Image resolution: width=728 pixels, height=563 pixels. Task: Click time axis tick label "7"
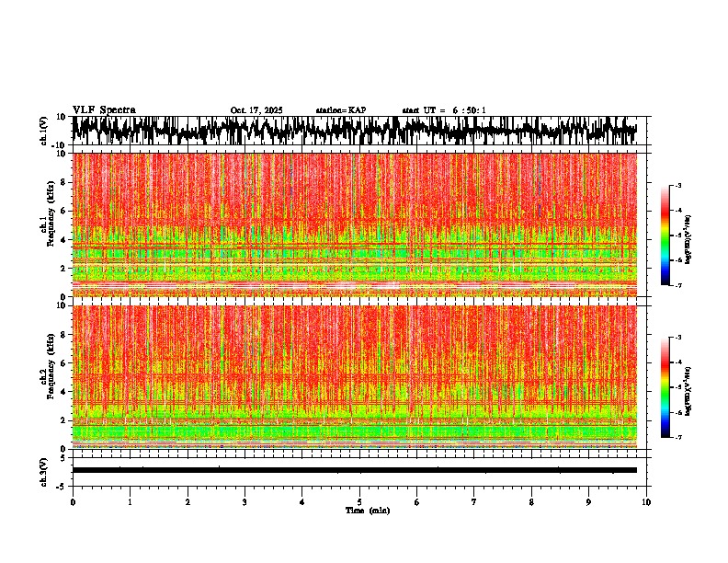click(x=474, y=502)
